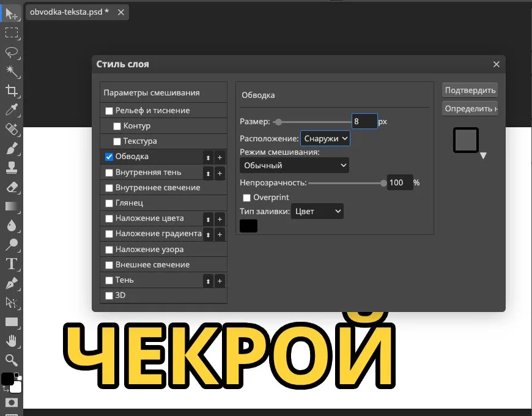
Task: Add another Внутренняя тень with plus
Action: point(220,173)
